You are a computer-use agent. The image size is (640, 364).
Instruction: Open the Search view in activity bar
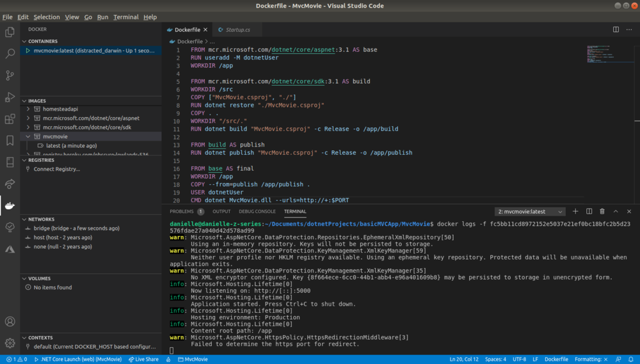(x=10, y=54)
